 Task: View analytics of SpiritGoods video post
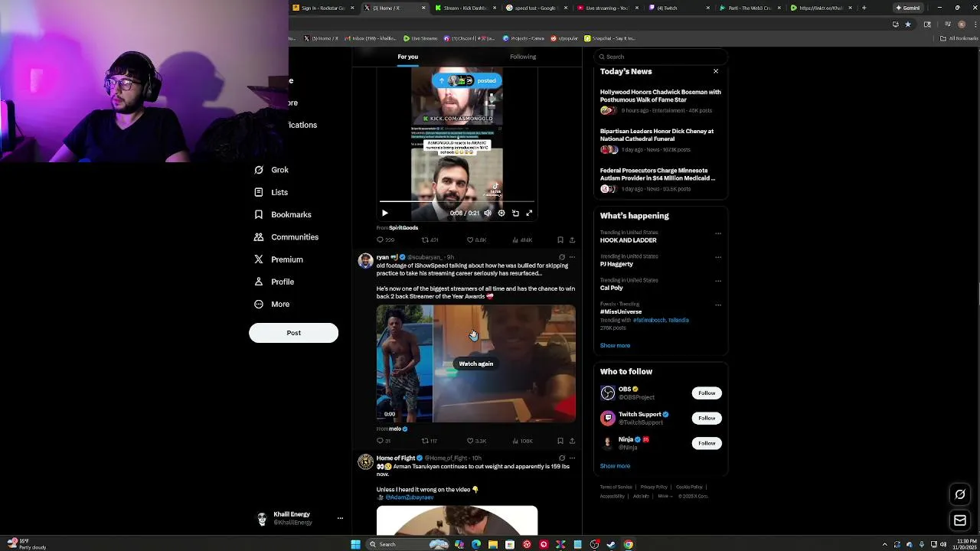pos(521,240)
